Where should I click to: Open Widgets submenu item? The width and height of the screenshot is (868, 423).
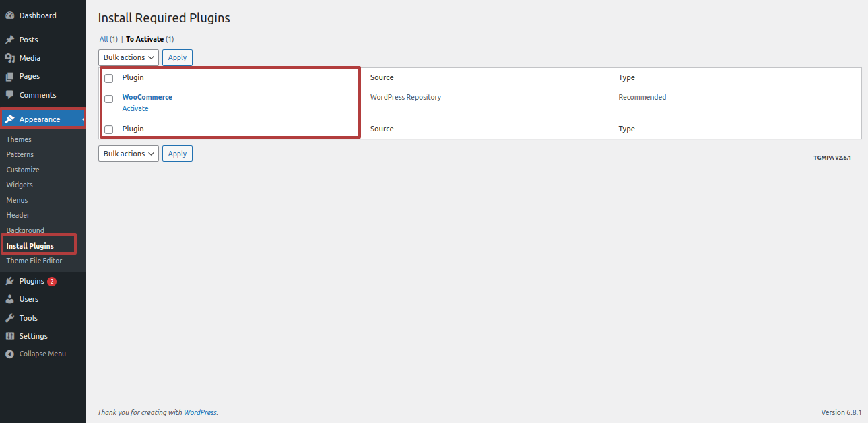tap(20, 185)
